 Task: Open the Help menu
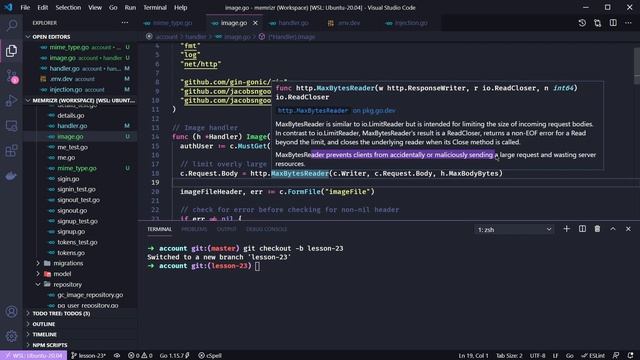point(180,8)
